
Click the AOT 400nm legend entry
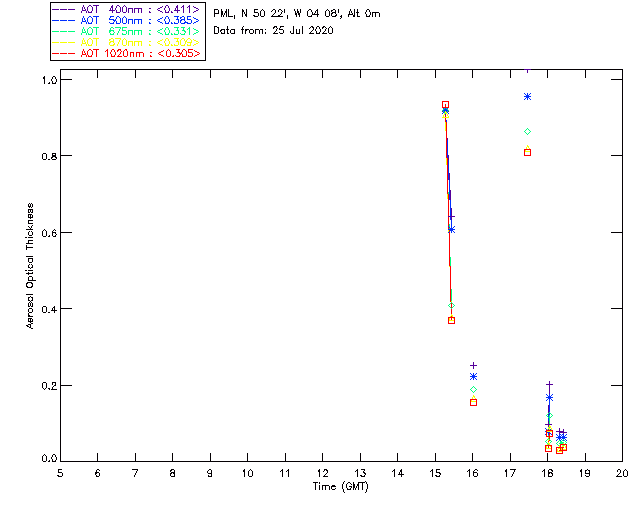click(127, 9)
